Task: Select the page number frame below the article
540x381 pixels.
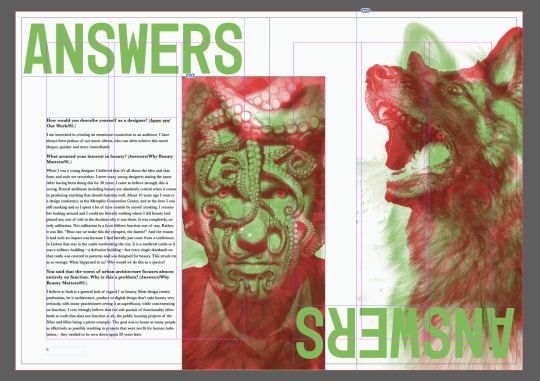Action: pos(65,351)
